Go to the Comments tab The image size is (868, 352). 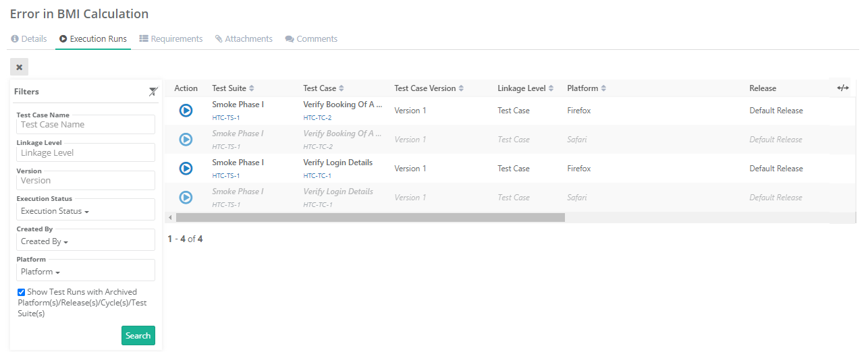[311, 39]
